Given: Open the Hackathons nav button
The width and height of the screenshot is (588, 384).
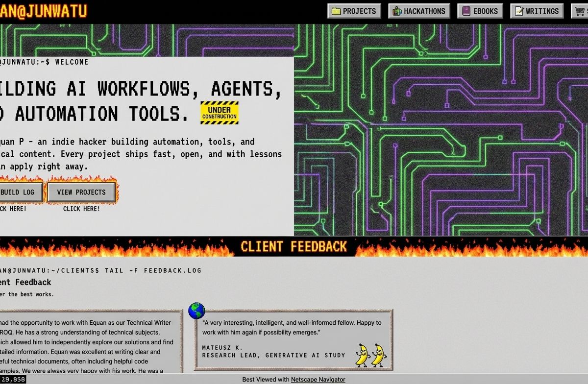Looking at the screenshot, I should 419,11.
